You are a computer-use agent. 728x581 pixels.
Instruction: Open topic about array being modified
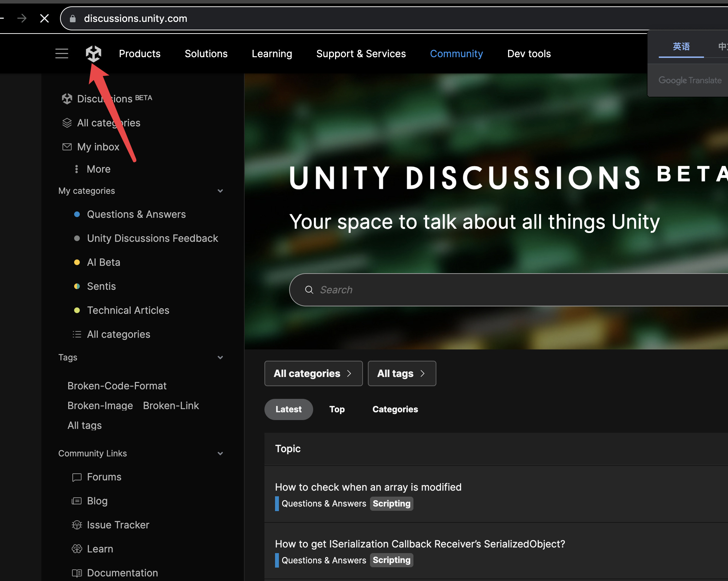pos(368,487)
